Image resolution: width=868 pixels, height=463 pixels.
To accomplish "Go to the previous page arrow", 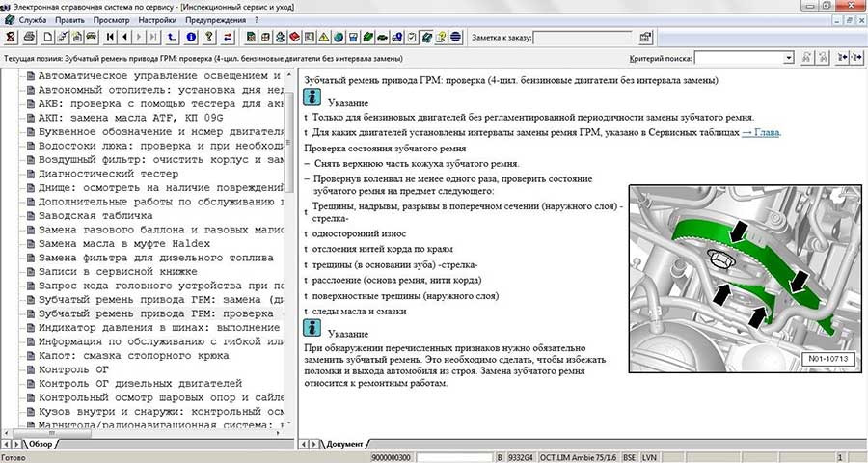I will (x=124, y=37).
